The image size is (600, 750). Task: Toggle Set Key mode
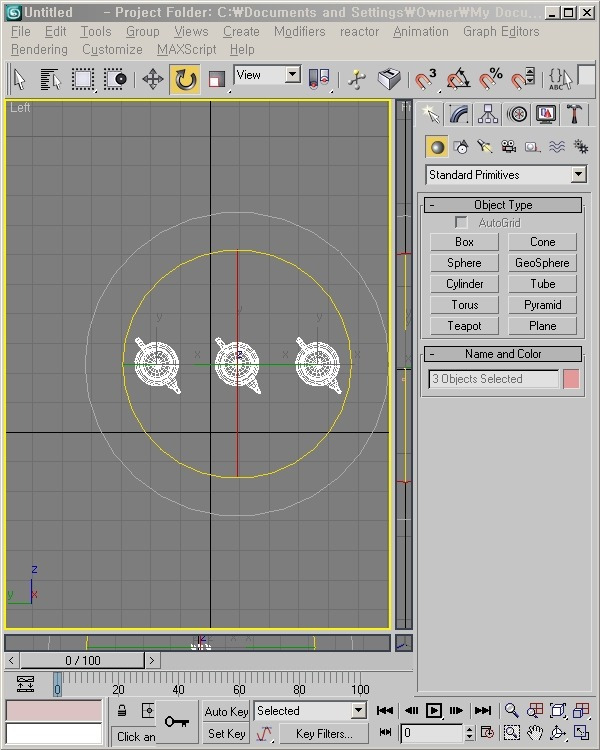point(226,733)
